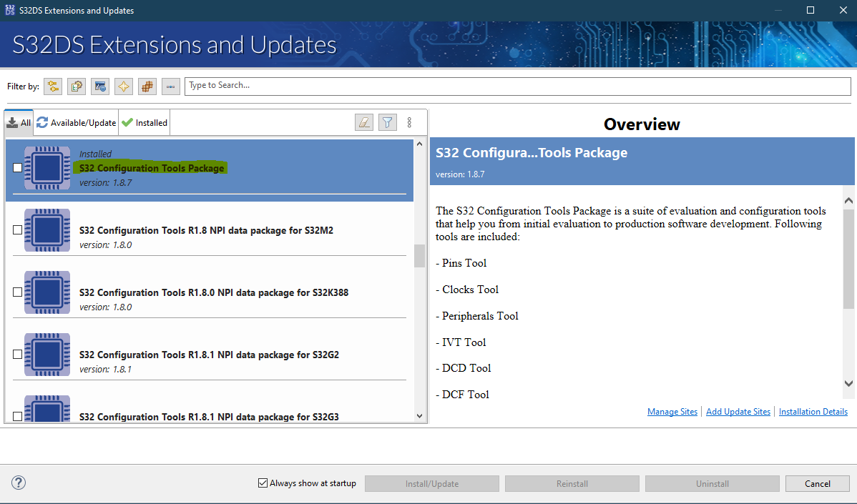Click the package filter icon in Filter by row
Viewport: 857px width, 504px height.
click(x=76, y=86)
